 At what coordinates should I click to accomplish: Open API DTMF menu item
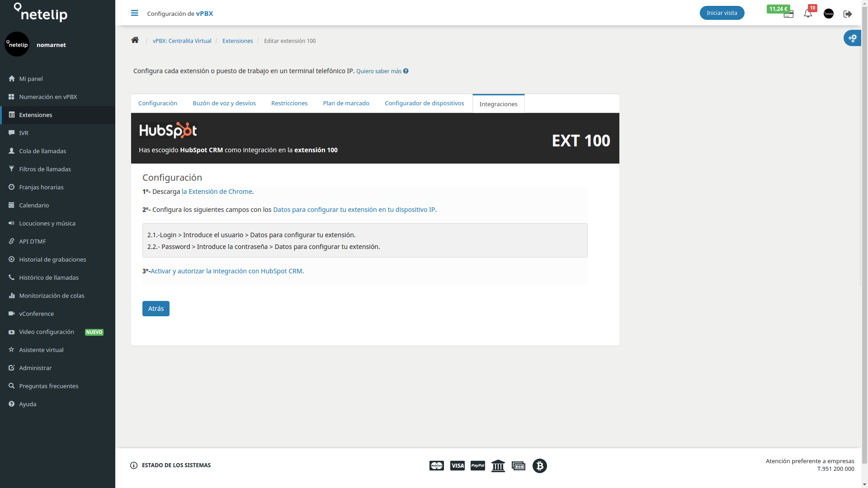pos(58,241)
